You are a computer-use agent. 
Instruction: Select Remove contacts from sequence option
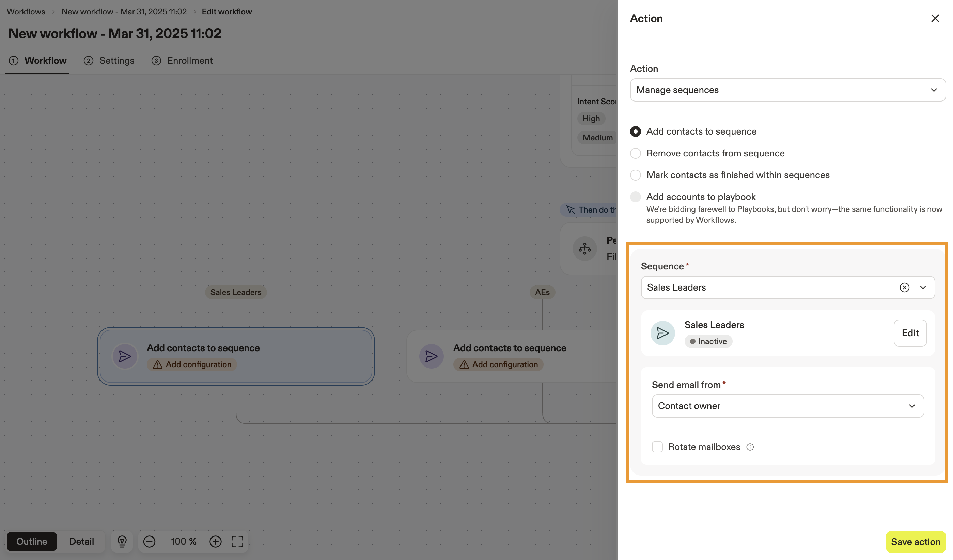click(635, 153)
